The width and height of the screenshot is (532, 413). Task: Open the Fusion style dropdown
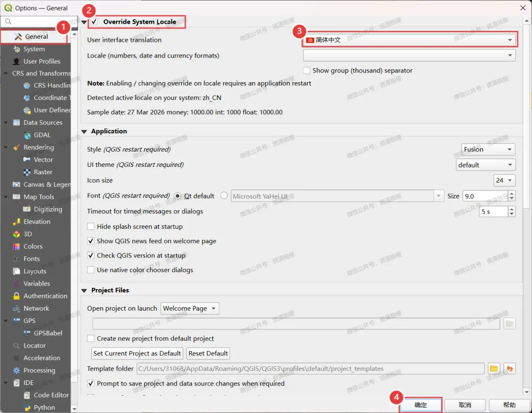pos(488,150)
